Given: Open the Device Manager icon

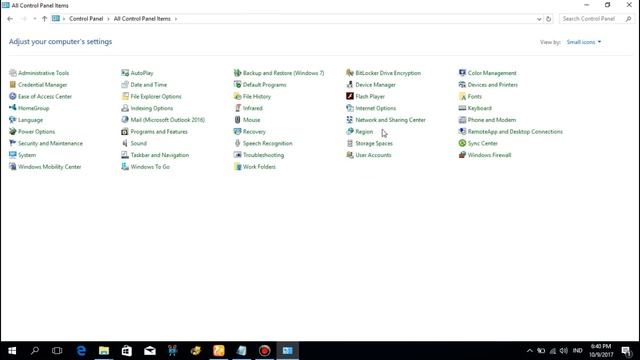Looking at the screenshot, I should 350,85.
